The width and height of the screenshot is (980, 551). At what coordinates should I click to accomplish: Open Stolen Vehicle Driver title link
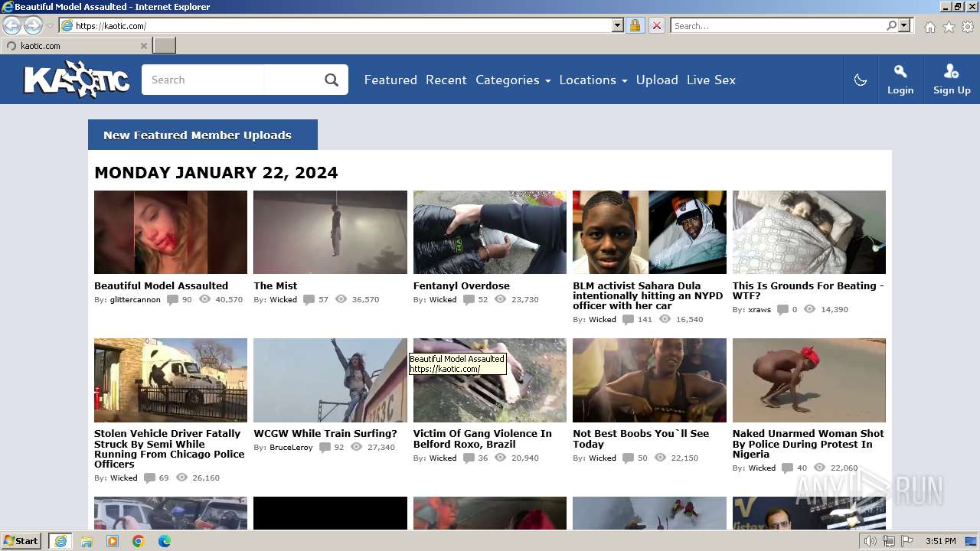pyautogui.click(x=170, y=448)
